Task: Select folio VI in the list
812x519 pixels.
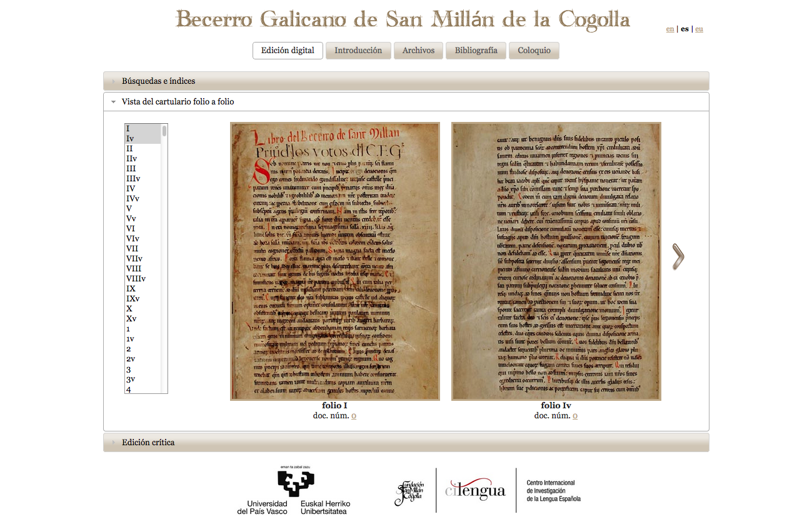Action: pyautogui.click(x=143, y=229)
